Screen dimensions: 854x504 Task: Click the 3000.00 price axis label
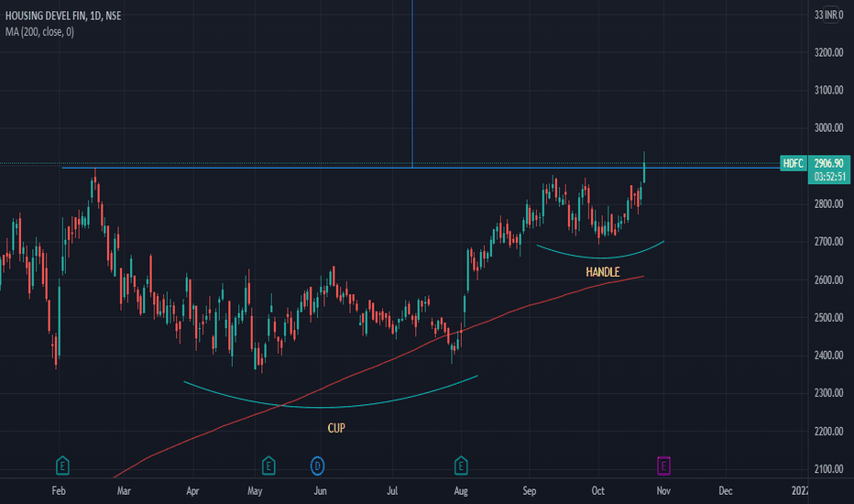click(828, 128)
